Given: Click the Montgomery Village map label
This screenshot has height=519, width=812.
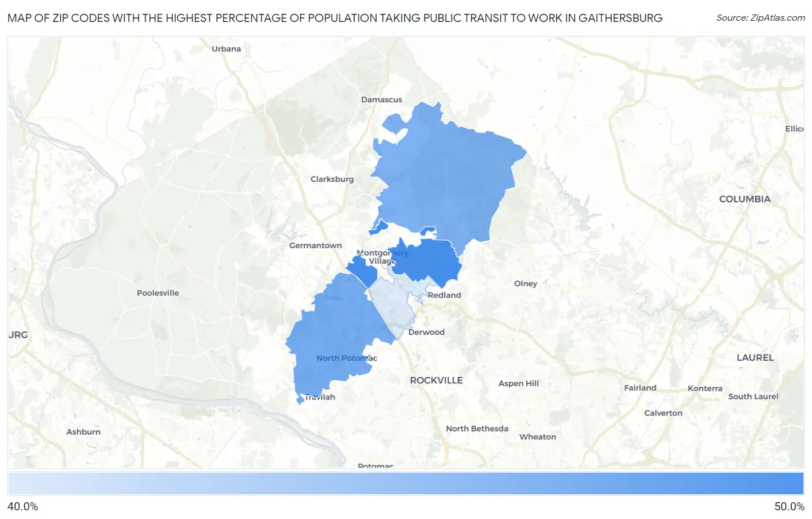Looking at the screenshot, I should click(382, 257).
